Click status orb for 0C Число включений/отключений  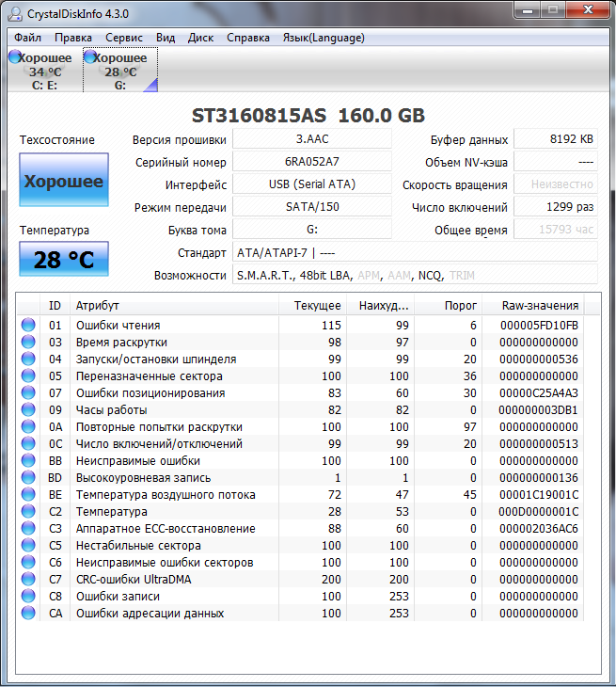[x=28, y=443]
